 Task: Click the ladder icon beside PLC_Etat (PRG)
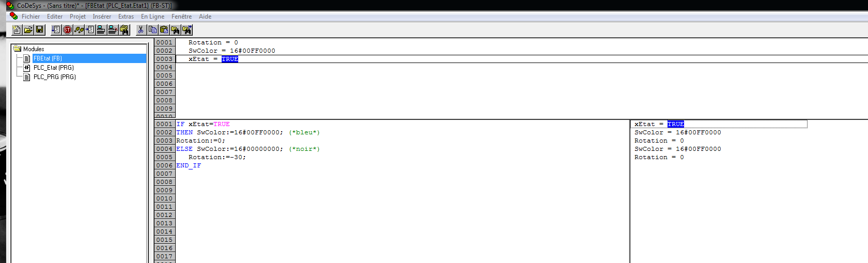(x=27, y=68)
